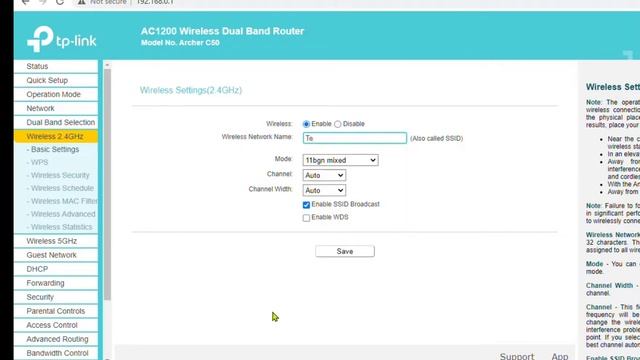
Task: Open the Wireless 5GHz menu
Action: tap(56, 241)
